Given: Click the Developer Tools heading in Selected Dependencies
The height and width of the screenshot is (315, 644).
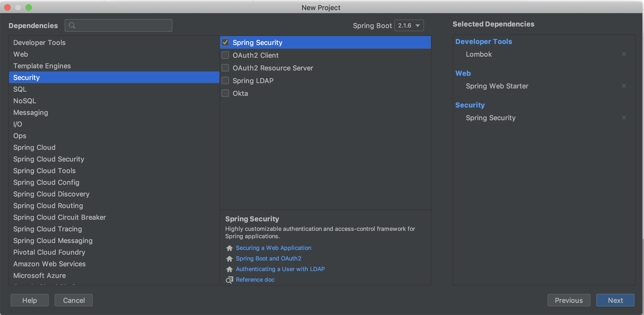Looking at the screenshot, I should pos(484,42).
